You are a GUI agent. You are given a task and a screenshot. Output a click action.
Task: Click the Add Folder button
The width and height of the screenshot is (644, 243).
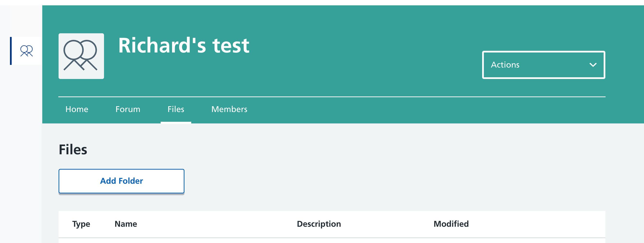tap(122, 181)
